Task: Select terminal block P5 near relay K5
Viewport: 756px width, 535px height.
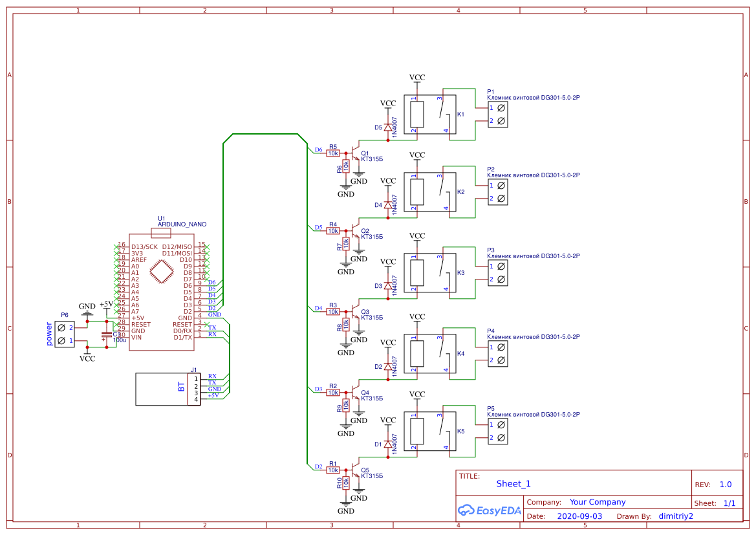Action: pyautogui.click(x=498, y=431)
